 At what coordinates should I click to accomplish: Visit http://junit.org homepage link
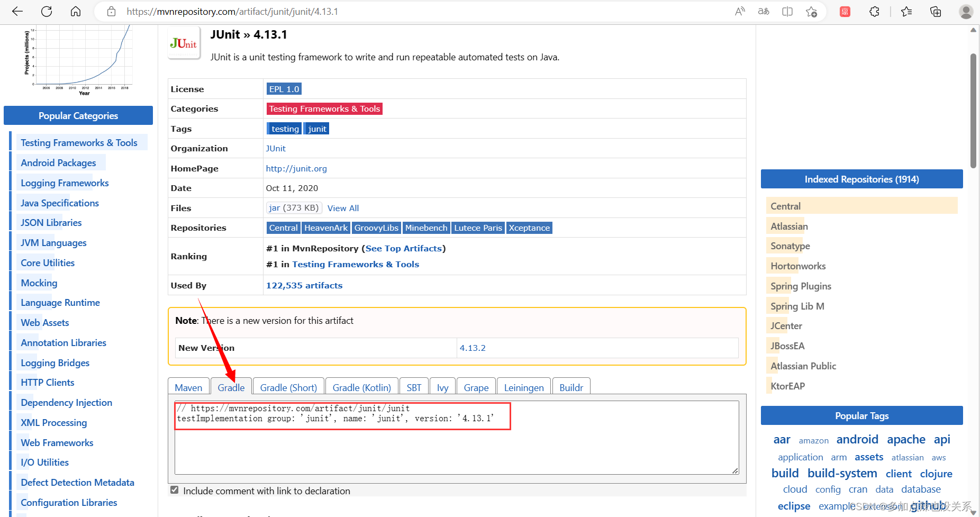pyautogui.click(x=296, y=168)
